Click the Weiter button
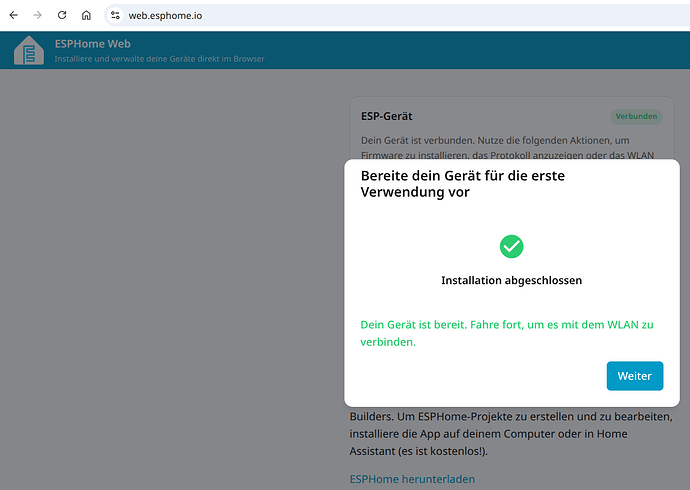 [635, 376]
